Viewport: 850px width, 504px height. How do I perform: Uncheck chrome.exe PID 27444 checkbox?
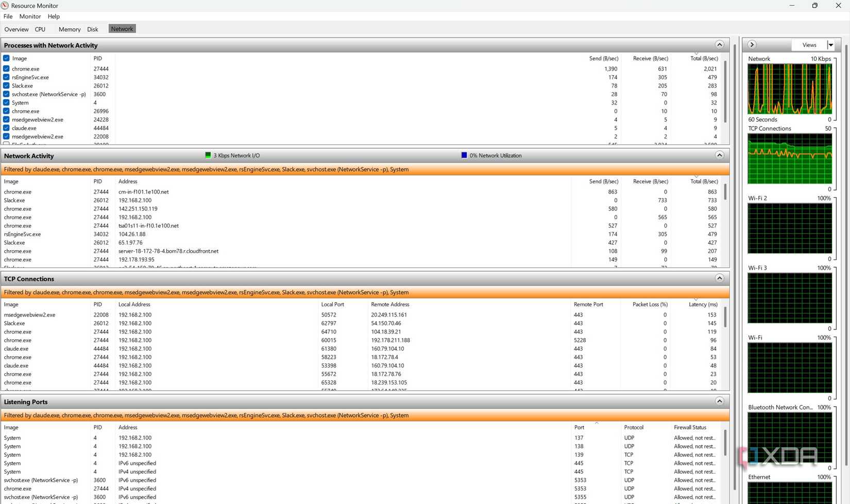point(6,68)
